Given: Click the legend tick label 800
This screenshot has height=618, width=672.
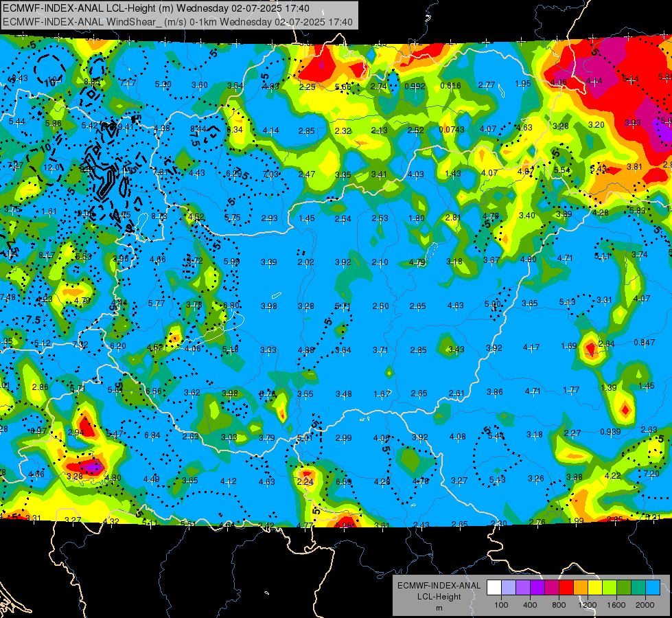Looking at the screenshot, I should point(559,605).
